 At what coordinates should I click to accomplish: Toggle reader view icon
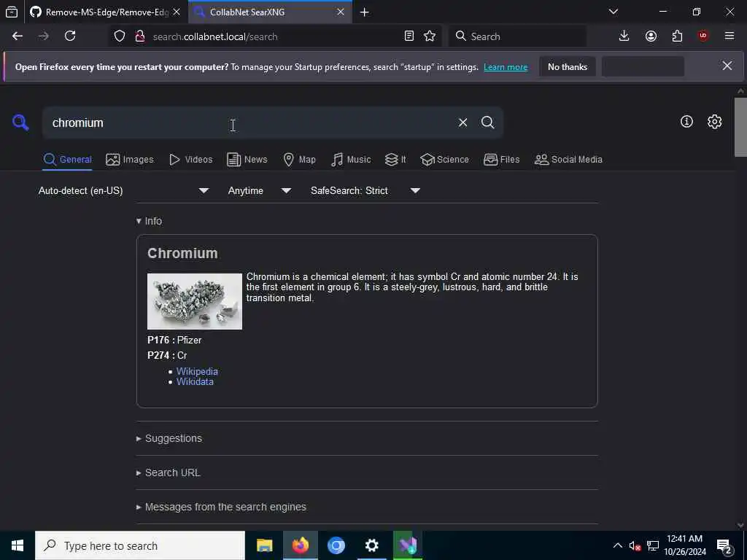tap(409, 36)
